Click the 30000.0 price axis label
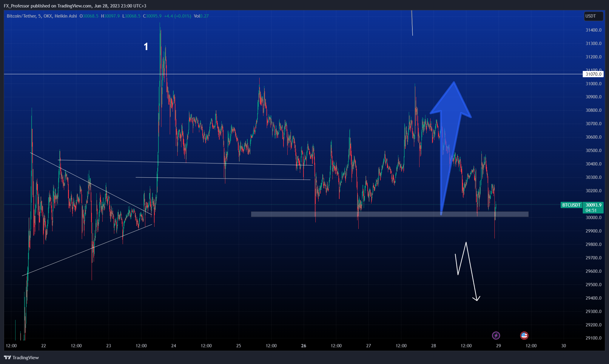The image size is (609, 364). tap(593, 218)
